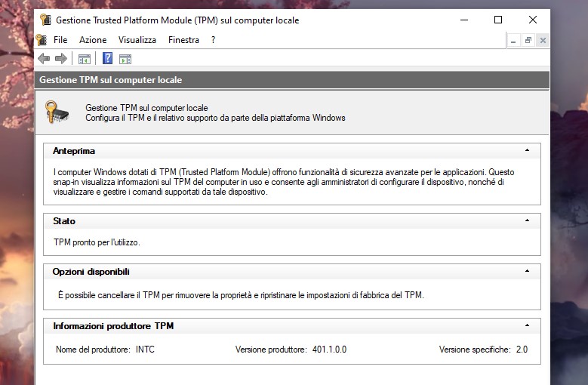Image resolution: width=588 pixels, height=385 pixels.
Task: Maximize the TPM management window
Action: click(498, 20)
